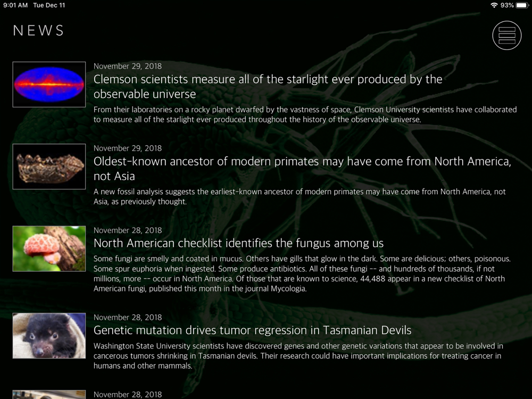Tap the 9:01 AM clock

pos(15,5)
